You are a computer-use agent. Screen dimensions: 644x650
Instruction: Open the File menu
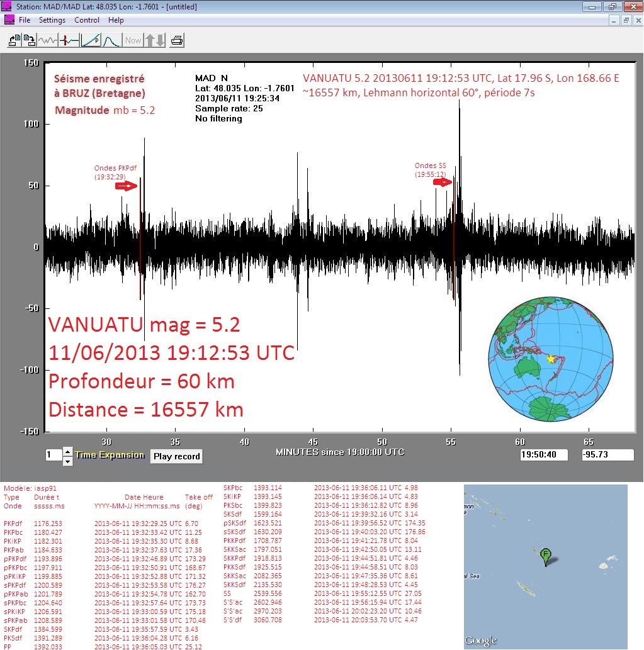(x=25, y=20)
